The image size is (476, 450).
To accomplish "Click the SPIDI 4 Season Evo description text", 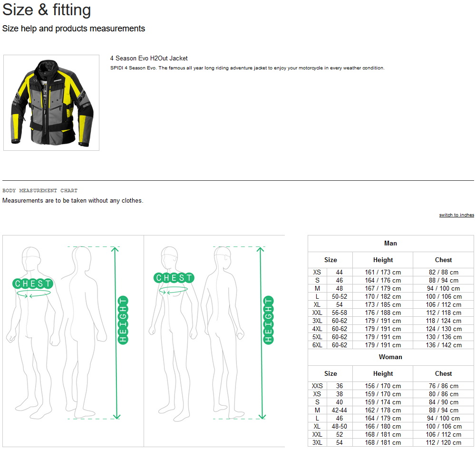I will (x=247, y=68).
